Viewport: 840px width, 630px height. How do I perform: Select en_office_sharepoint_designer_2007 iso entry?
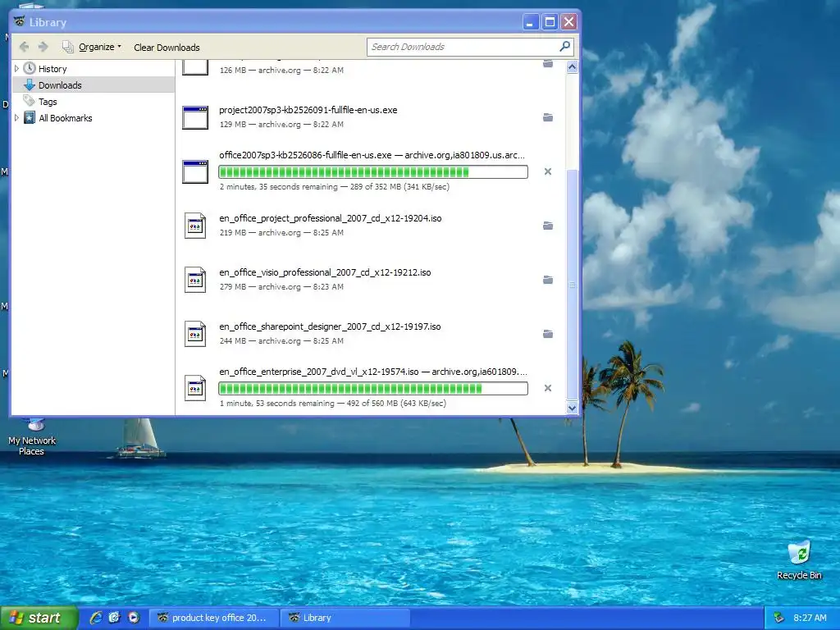pos(330,326)
